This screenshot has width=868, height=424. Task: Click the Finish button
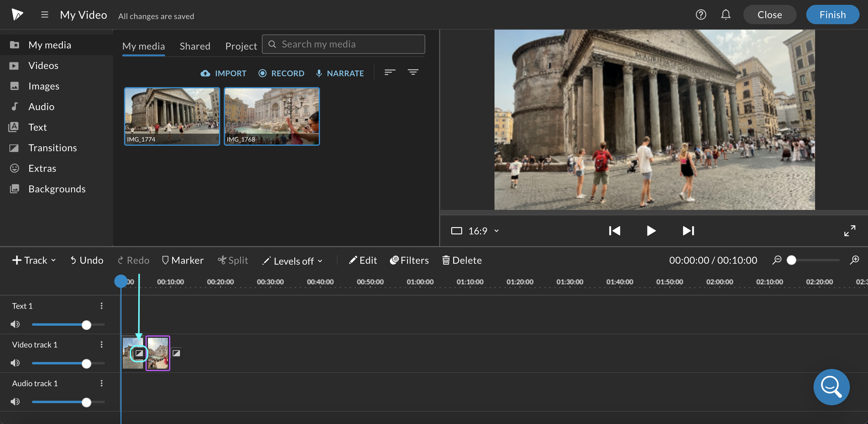[x=833, y=15]
